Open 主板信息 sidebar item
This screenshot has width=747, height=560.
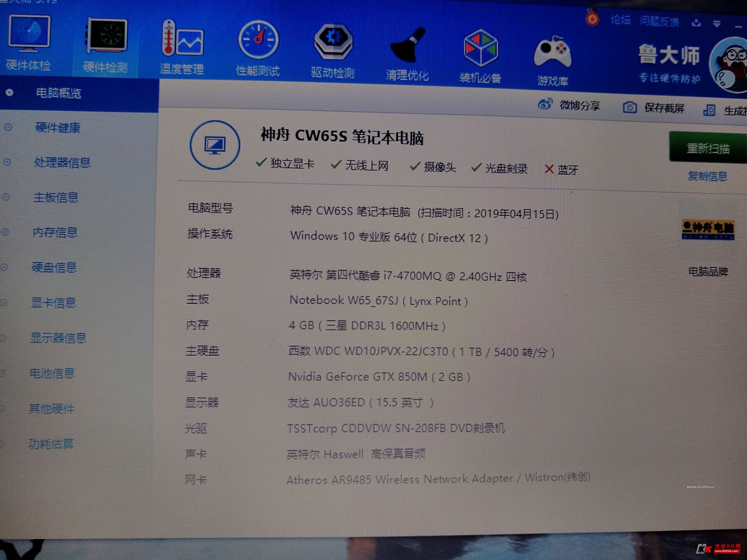coord(56,197)
